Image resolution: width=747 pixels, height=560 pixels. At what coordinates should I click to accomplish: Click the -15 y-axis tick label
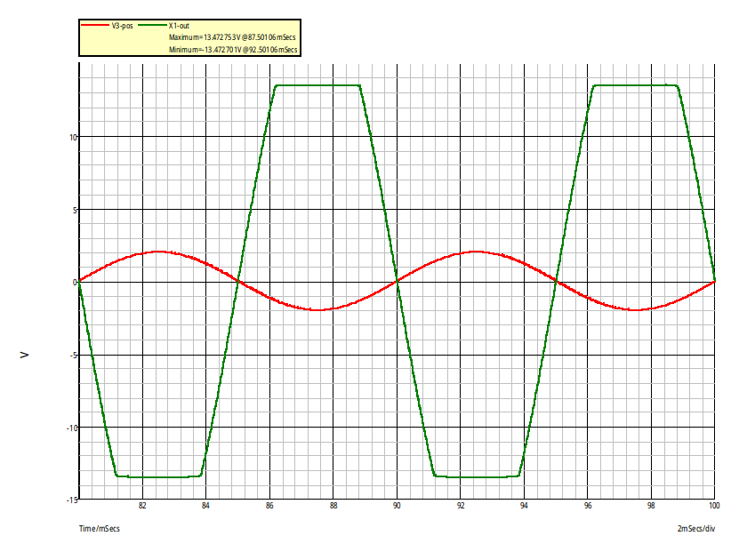pyautogui.click(x=71, y=500)
